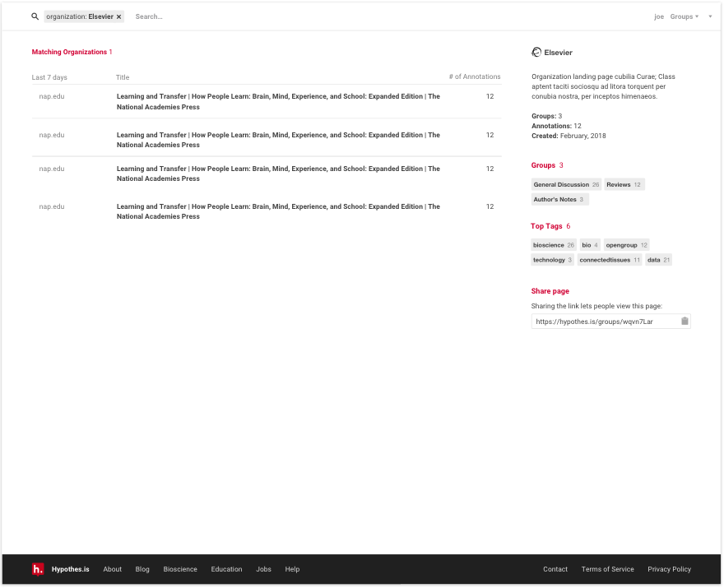Screen dimensions: 724x588
Task: Click the Last 7 days column header
Action: coord(49,77)
